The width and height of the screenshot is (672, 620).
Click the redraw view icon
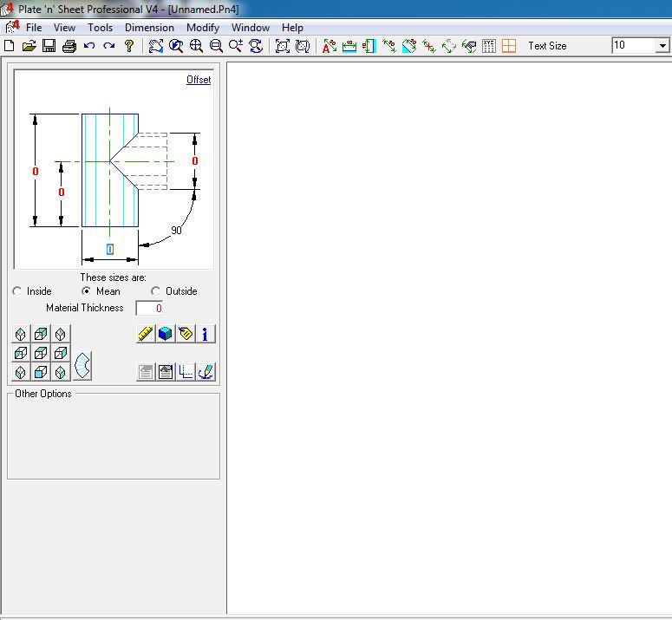click(x=156, y=46)
